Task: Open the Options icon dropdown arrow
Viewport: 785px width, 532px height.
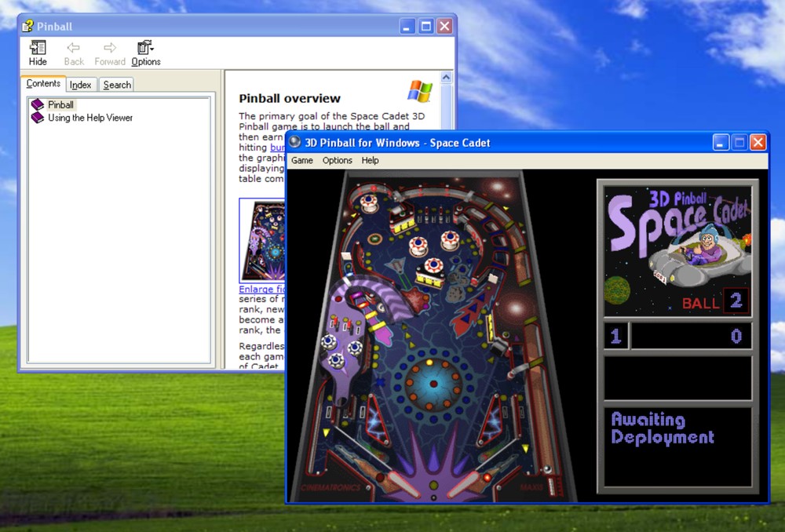Action: point(152,49)
